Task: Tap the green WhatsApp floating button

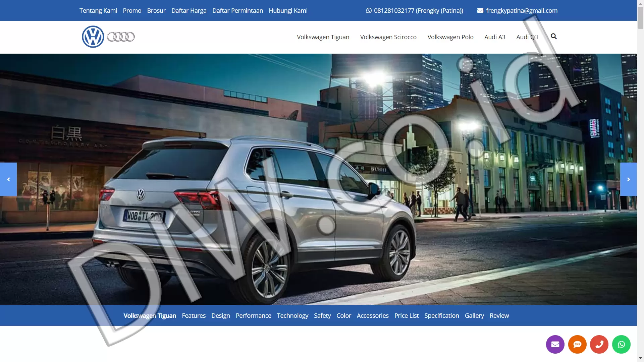Action: click(621, 344)
